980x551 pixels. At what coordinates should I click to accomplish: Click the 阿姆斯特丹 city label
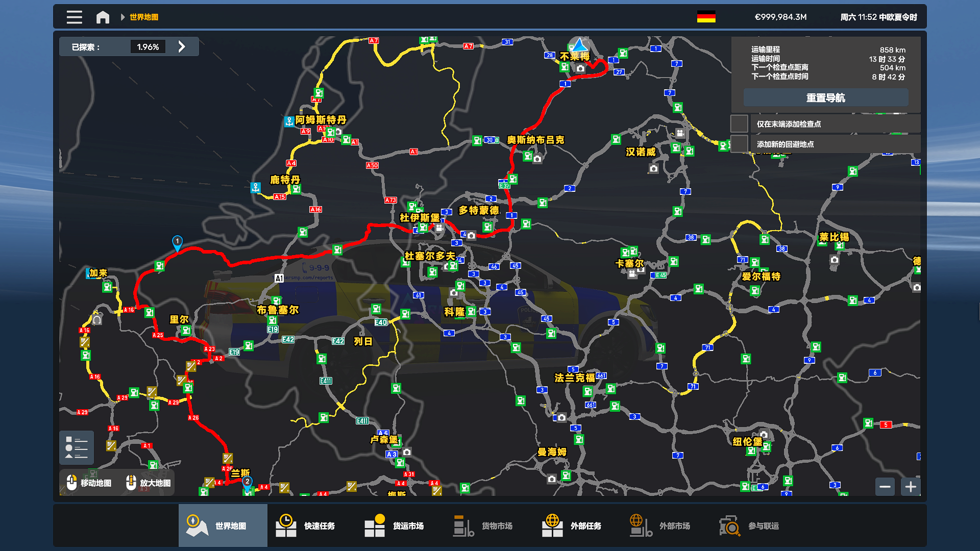tap(321, 119)
